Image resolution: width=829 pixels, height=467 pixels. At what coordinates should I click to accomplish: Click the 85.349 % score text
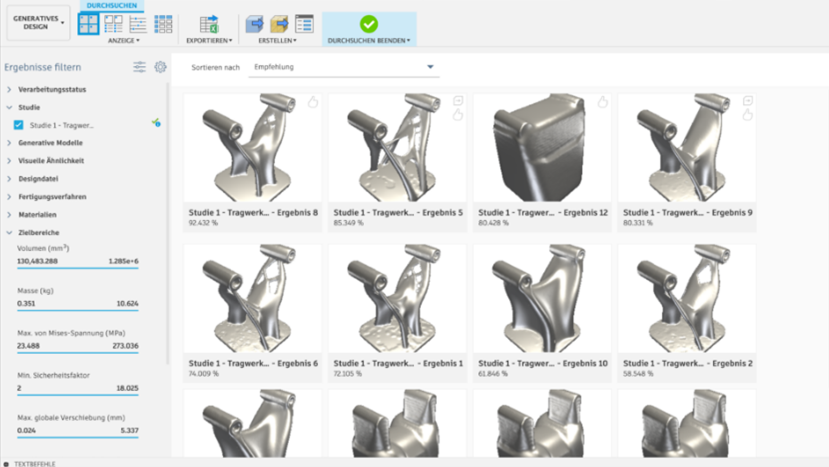348,223
